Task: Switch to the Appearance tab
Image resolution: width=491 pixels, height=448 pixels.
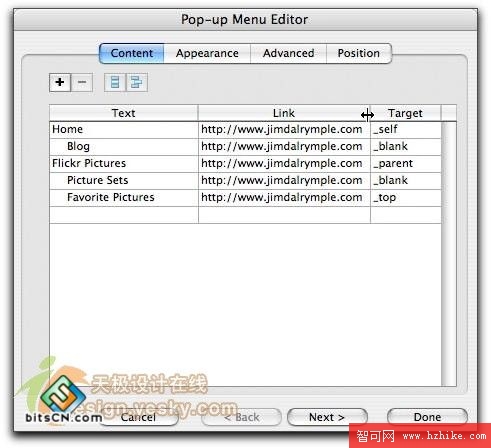Action: coord(207,53)
